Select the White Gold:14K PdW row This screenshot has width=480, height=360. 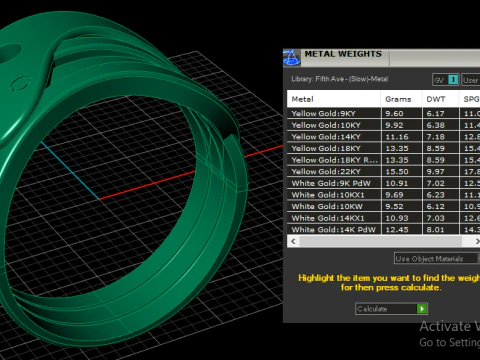pos(383,229)
